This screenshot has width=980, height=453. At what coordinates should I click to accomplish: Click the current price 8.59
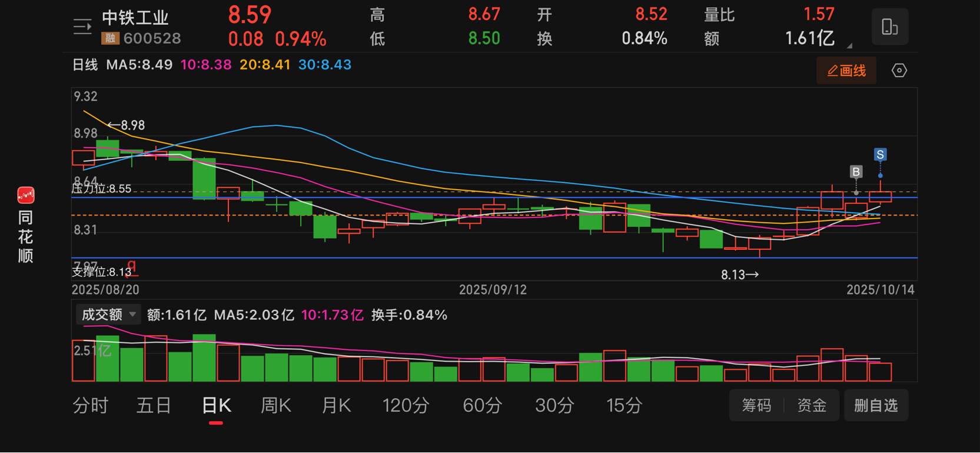[x=250, y=15]
